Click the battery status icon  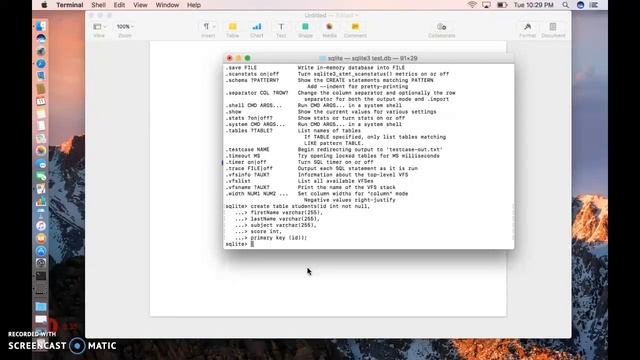[x=502, y=5]
